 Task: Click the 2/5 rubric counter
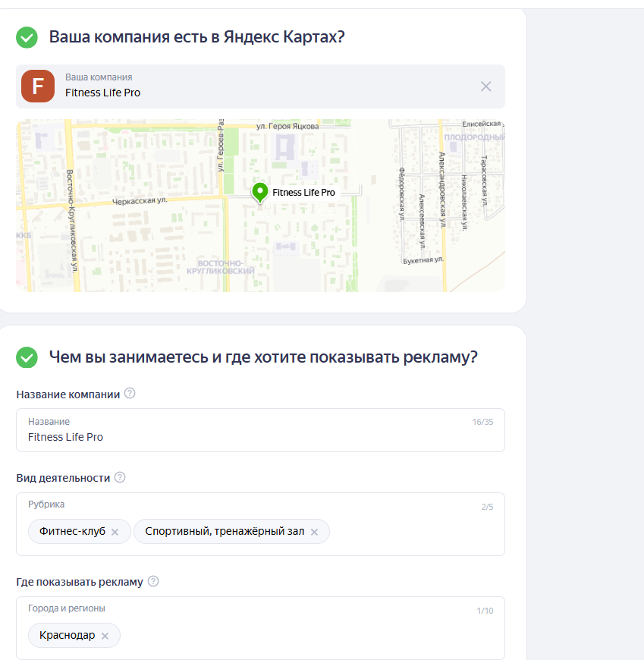(487, 507)
